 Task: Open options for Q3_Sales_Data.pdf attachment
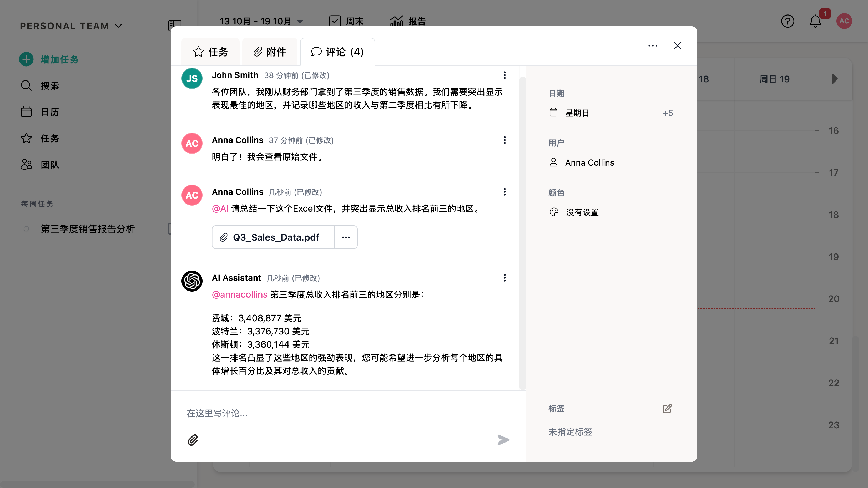pos(346,237)
